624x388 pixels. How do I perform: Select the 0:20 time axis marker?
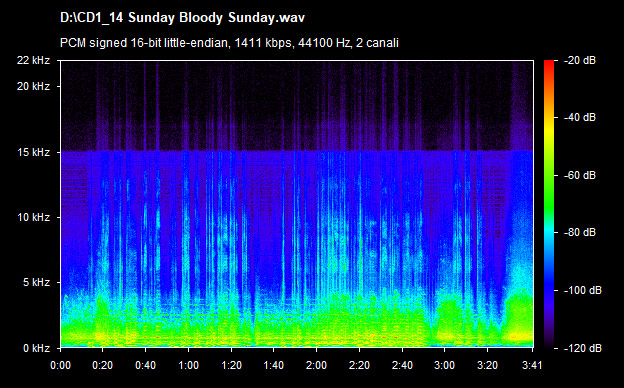(x=103, y=365)
